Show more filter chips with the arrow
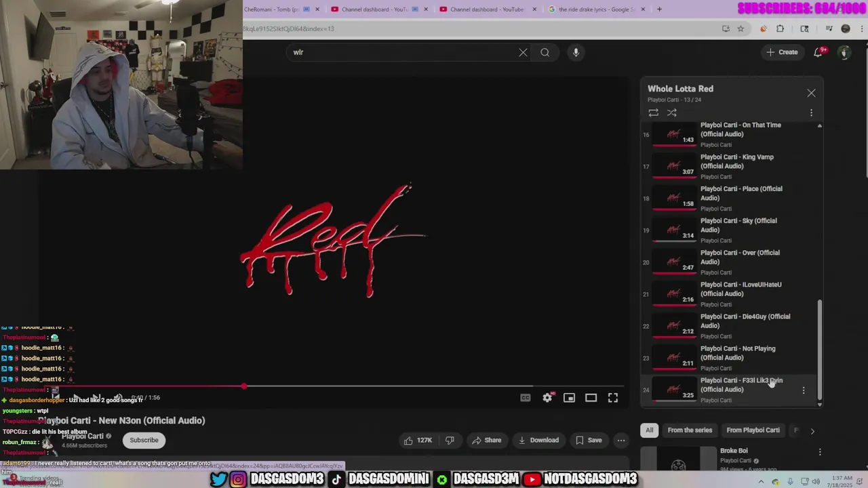This screenshot has width=868, height=488. pos(812,430)
